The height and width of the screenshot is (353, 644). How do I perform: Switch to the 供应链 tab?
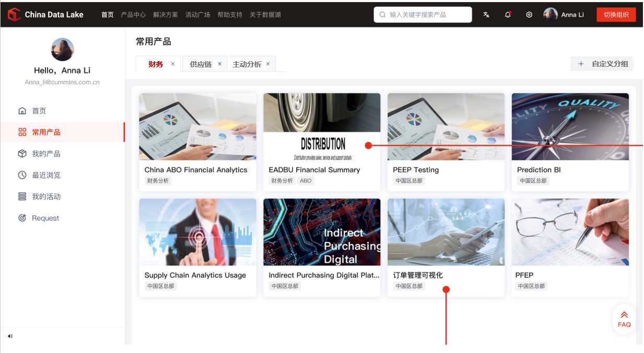tap(201, 64)
